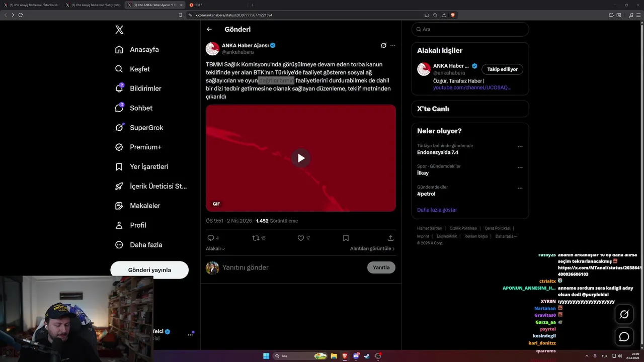Open account switcher dots by profile
644x362 pixels.
pyautogui.click(x=191, y=334)
